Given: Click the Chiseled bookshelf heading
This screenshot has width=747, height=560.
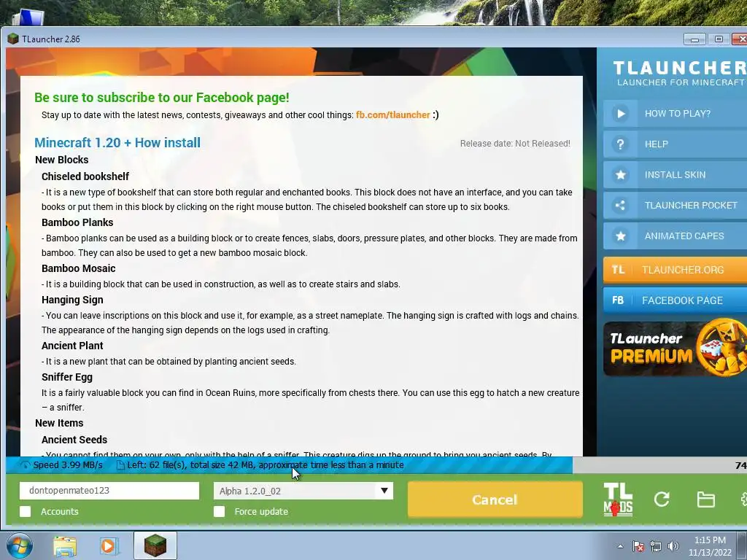Looking at the screenshot, I should 85,176.
